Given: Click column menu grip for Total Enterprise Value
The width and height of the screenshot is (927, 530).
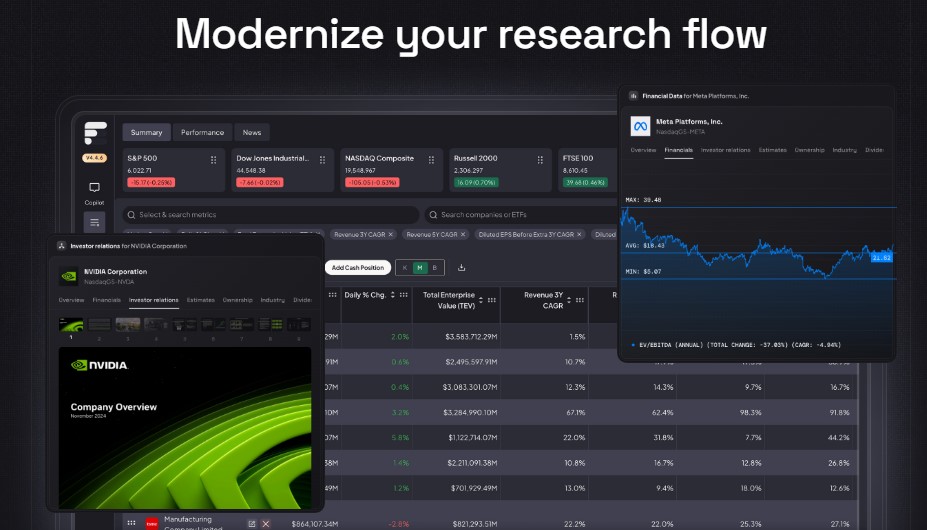Looking at the screenshot, I should tap(491, 300).
